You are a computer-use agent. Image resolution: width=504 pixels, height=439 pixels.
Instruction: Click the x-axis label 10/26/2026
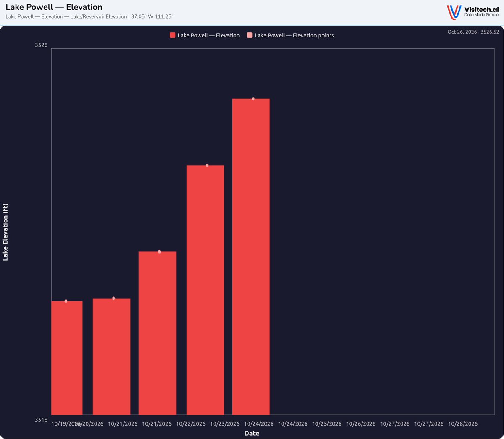[x=361, y=424]
